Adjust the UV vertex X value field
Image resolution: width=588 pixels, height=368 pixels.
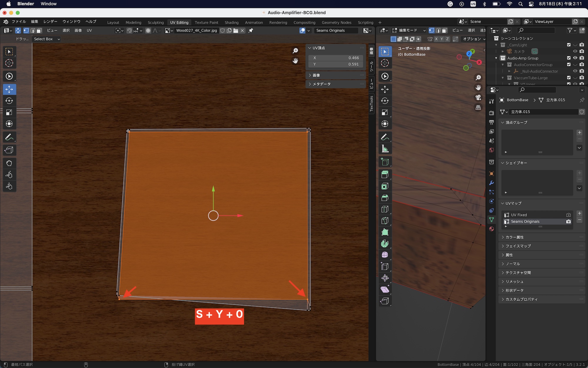pyautogui.click(x=335, y=58)
